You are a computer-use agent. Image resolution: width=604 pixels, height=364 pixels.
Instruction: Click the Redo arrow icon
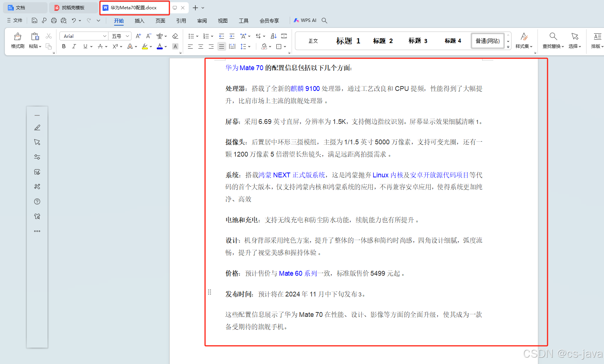pos(89,20)
